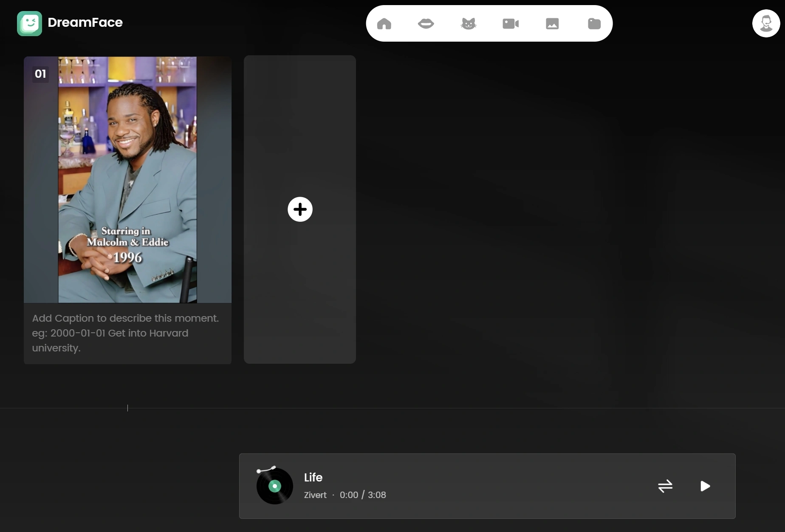The height and width of the screenshot is (532, 785).
Task: Add a new slide with plus button
Action: tap(300, 209)
